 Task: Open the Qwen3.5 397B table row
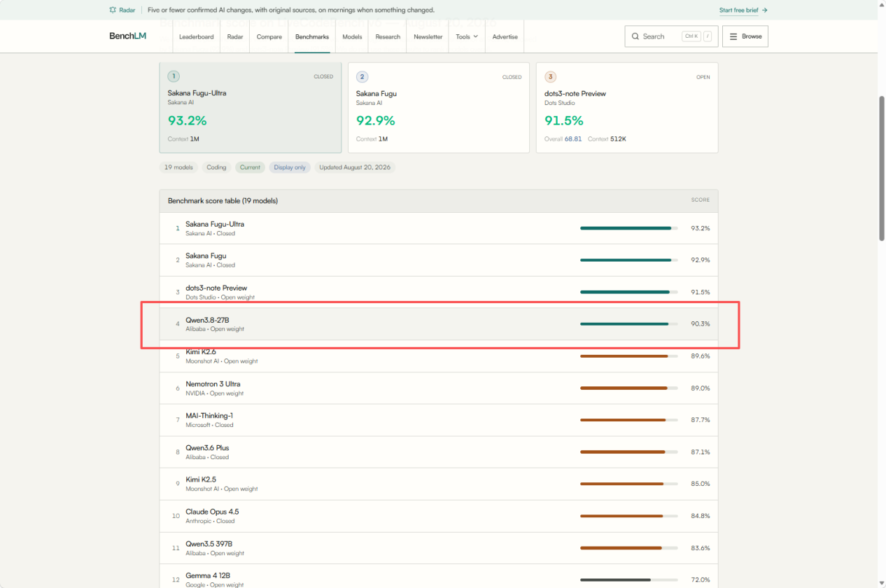click(439, 547)
